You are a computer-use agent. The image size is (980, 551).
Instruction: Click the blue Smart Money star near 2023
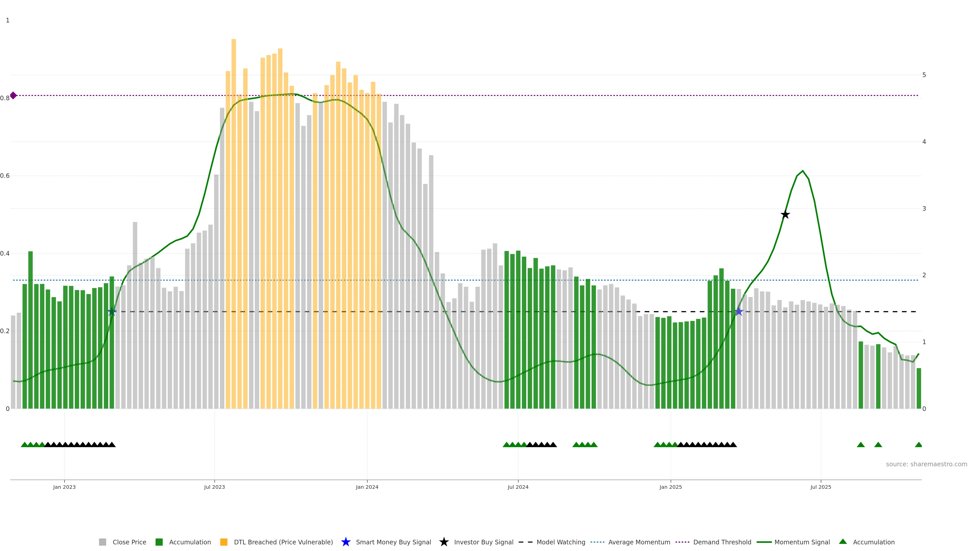tap(112, 312)
